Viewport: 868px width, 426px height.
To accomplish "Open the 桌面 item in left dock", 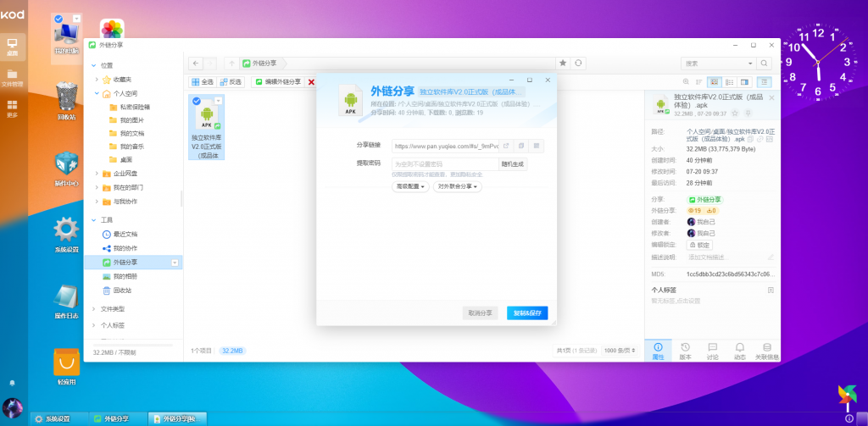I will [12, 47].
